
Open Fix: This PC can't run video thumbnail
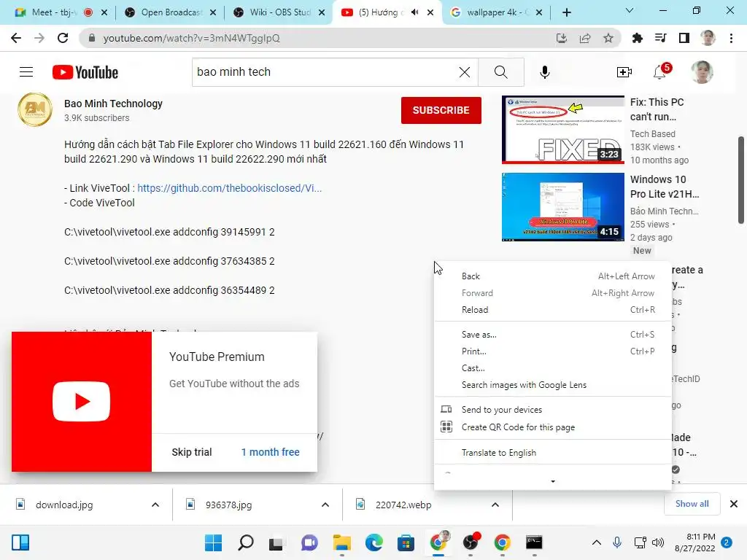[x=563, y=130]
